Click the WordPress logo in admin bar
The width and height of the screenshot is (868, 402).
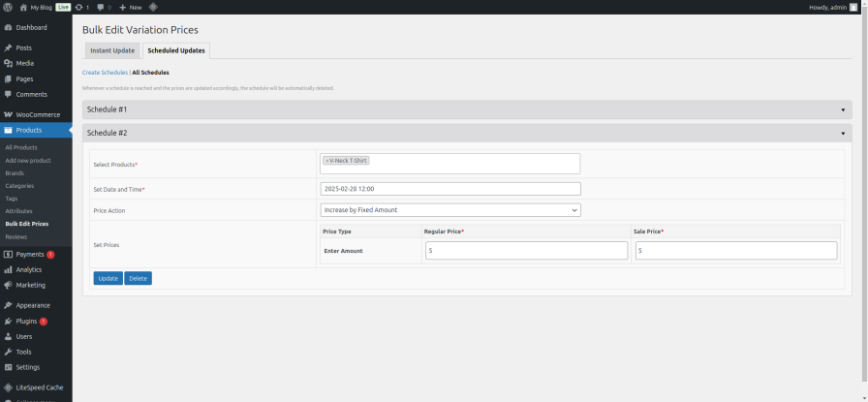[x=8, y=7]
